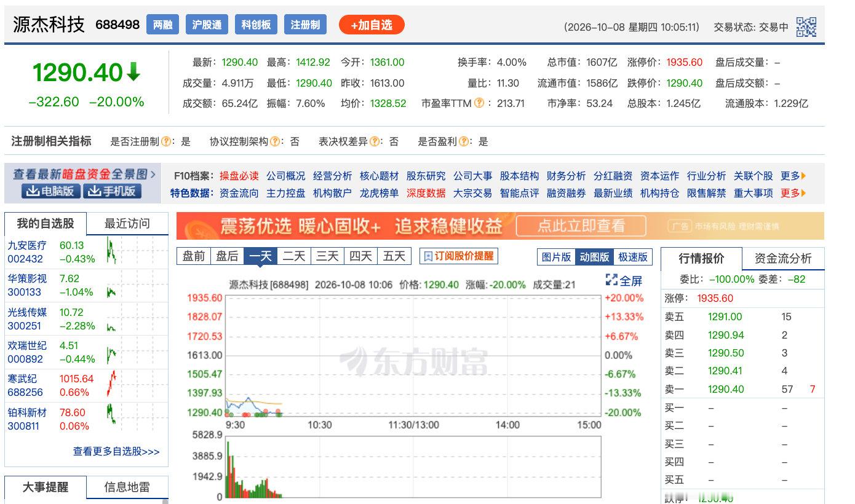Open 寒武纪 mini trend chart
This screenshot has height=504, width=855.
pyautogui.click(x=112, y=385)
